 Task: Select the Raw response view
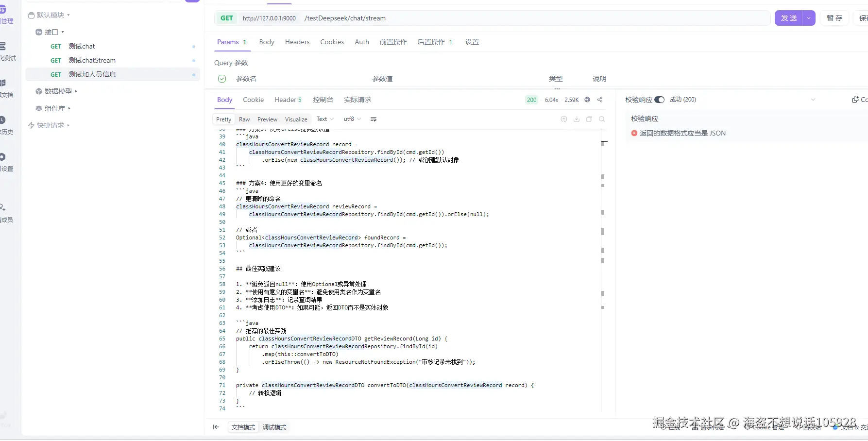click(244, 119)
